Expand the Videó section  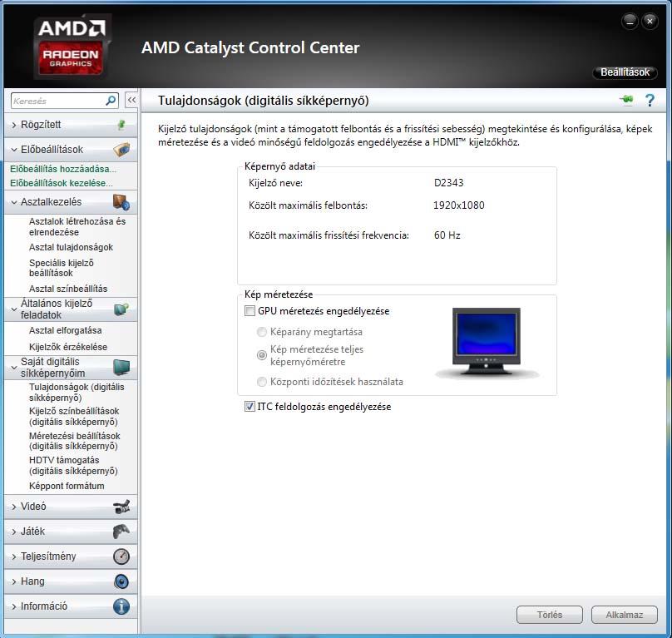pyautogui.click(x=14, y=507)
